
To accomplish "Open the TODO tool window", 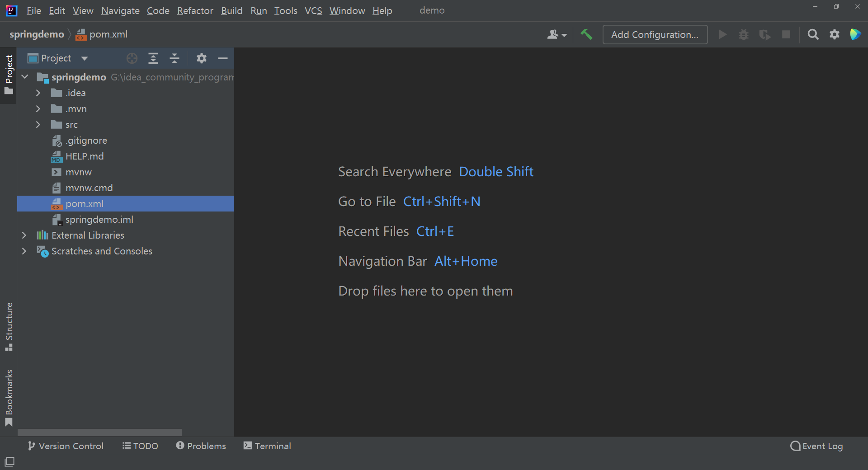I will [x=140, y=446].
